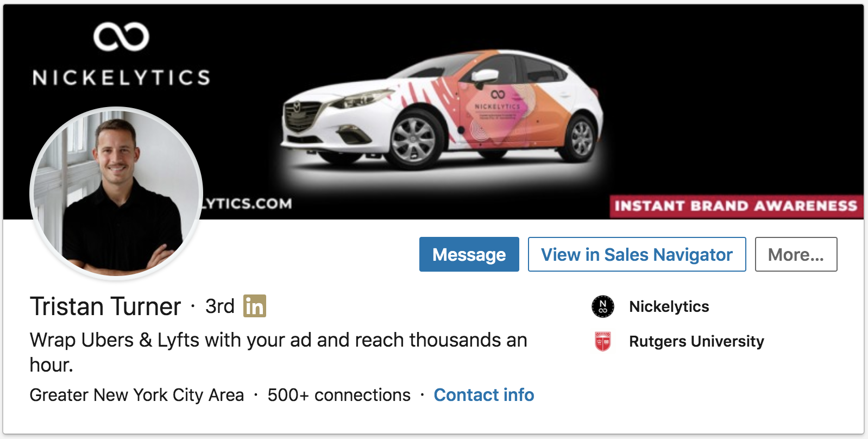
Task: Select the 500+ connections text
Action: point(339,395)
